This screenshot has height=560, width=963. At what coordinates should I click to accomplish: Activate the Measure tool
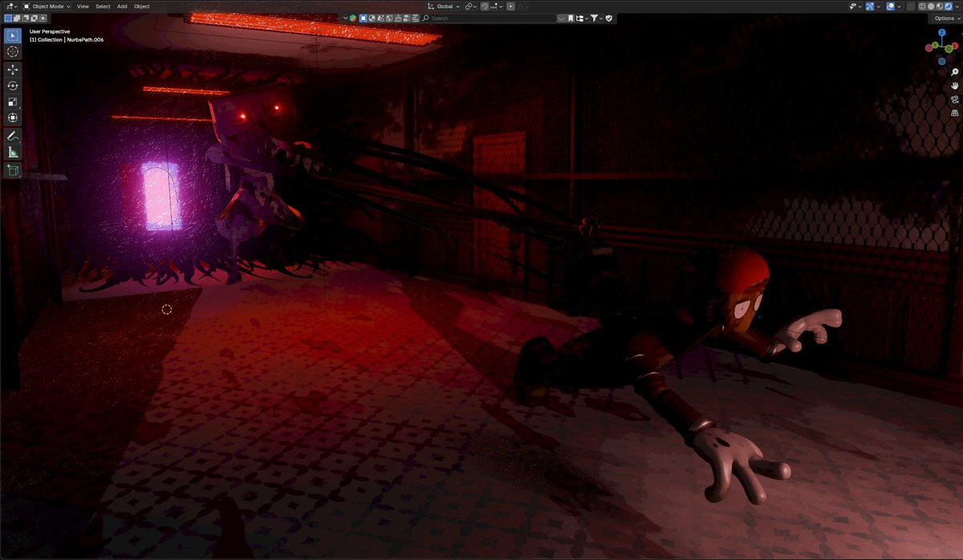coord(12,152)
